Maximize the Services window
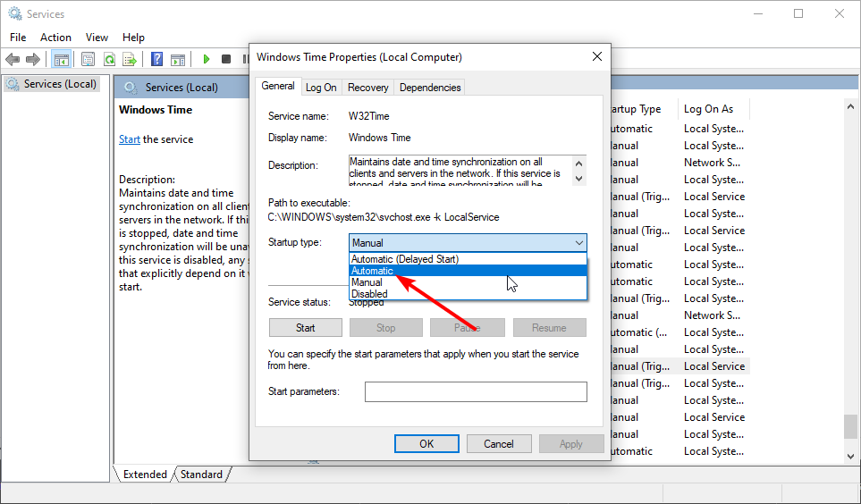The height and width of the screenshot is (504, 861). pyautogui.click(x=798, y=13)
